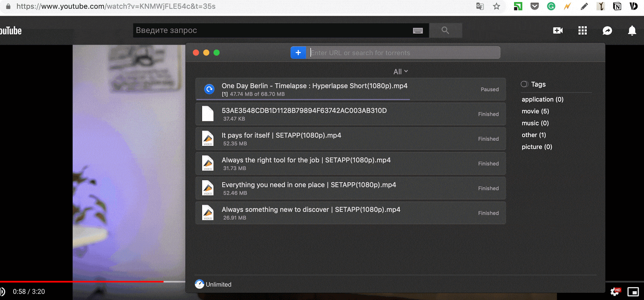Click YouTube create video camera icon
This screenshot has width=644, height=300.
558,31
